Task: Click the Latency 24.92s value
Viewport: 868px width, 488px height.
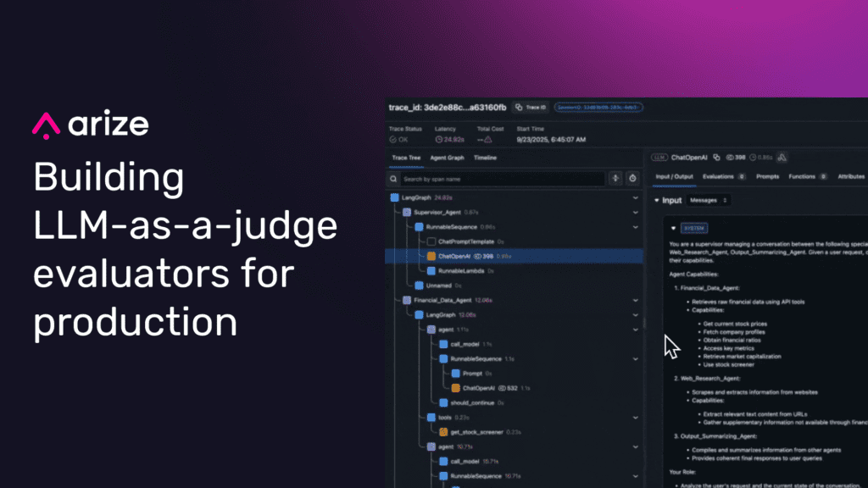Action: tap(449, 140)
